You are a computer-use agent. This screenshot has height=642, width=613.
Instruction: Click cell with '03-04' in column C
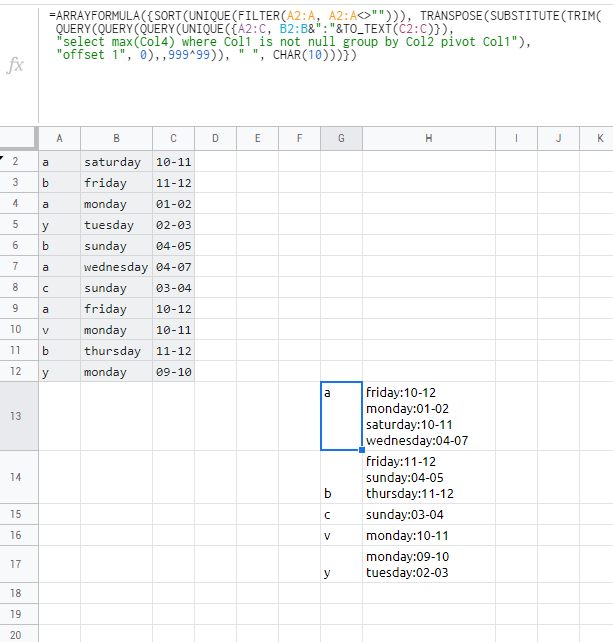174,287
